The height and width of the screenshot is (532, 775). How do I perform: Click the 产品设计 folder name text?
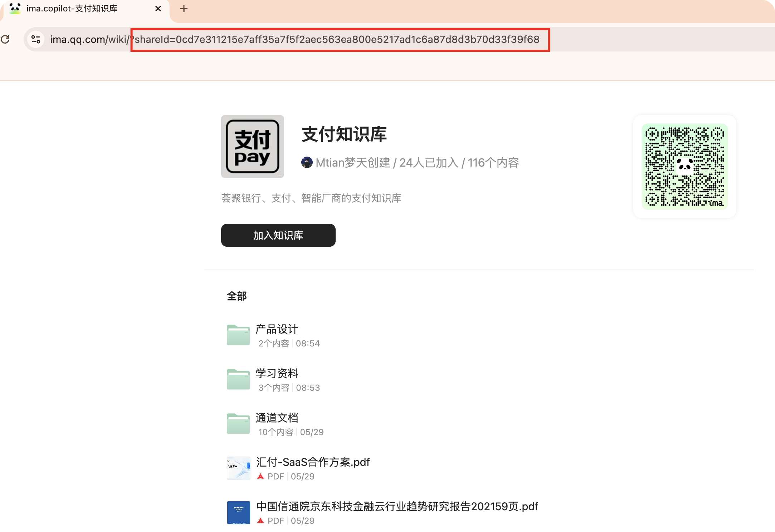tap(277, 329)
